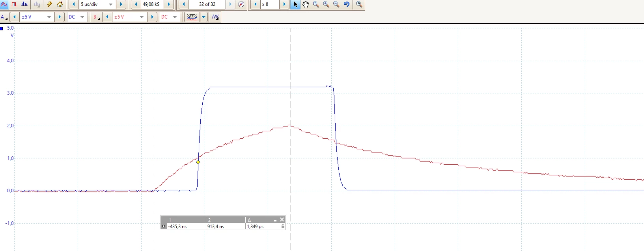Open Channel A DC coupling dropdown
Image resolution: width=644 pixels, height=251 pixels.
pos(77,17)
